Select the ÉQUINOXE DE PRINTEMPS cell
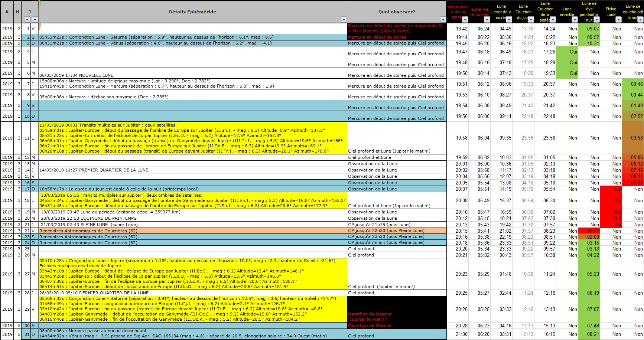Screen dimensions: 644x340 pos(193,218)
